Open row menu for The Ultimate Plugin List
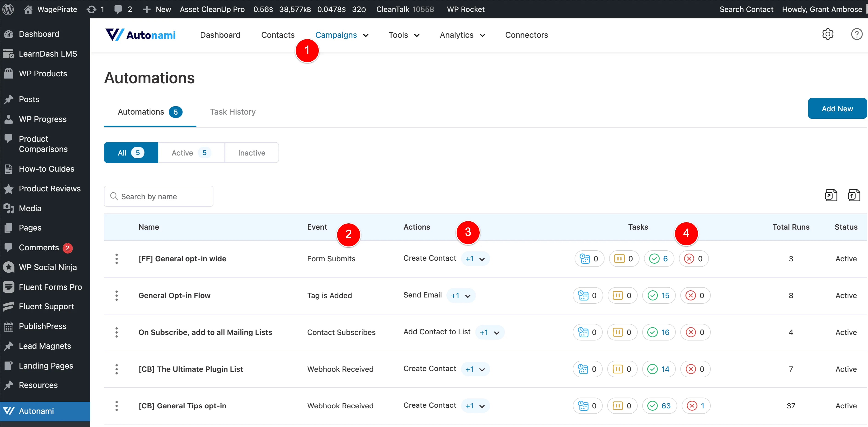This screenshot has height=427, width=868. click(117, 369)
